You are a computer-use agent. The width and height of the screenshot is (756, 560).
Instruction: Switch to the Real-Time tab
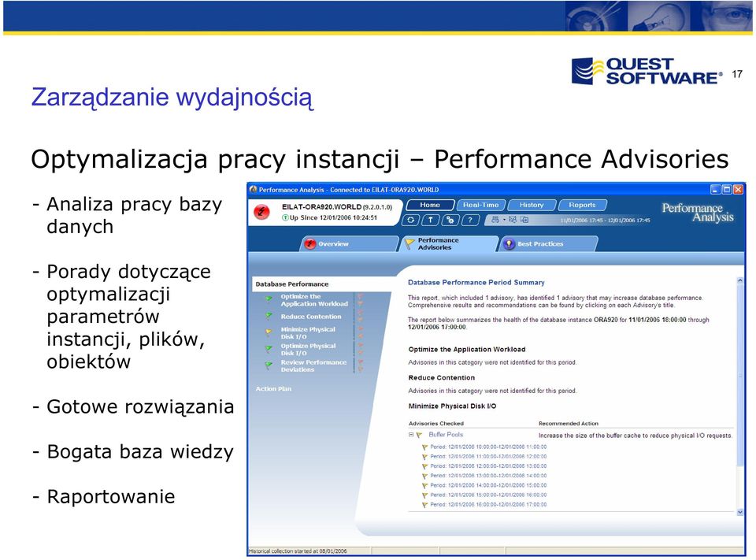pos(480,205)
